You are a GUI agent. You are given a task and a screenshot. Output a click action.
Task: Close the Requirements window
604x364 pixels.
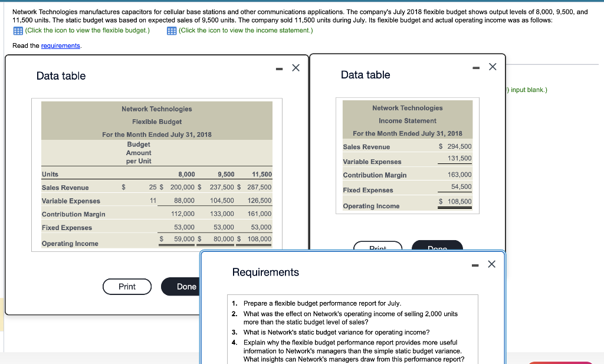coord(491,264)
